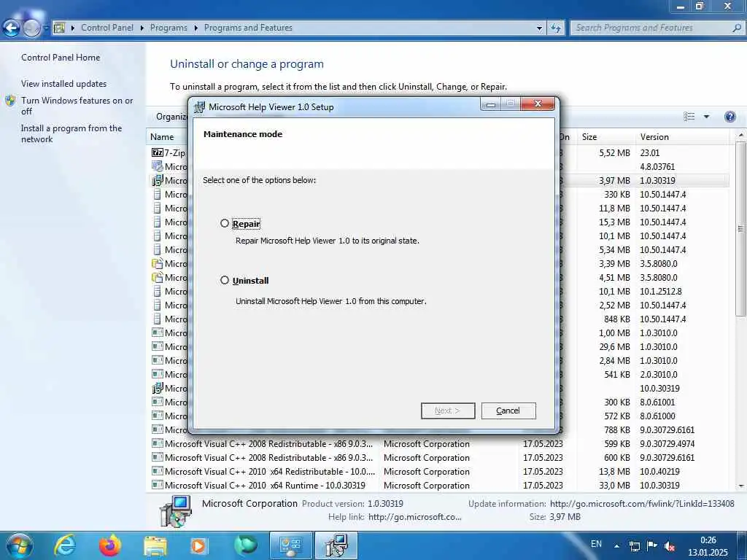
Task: Switch to Help Viewer Setup taskbar button
Action: (x=336, y=545)
